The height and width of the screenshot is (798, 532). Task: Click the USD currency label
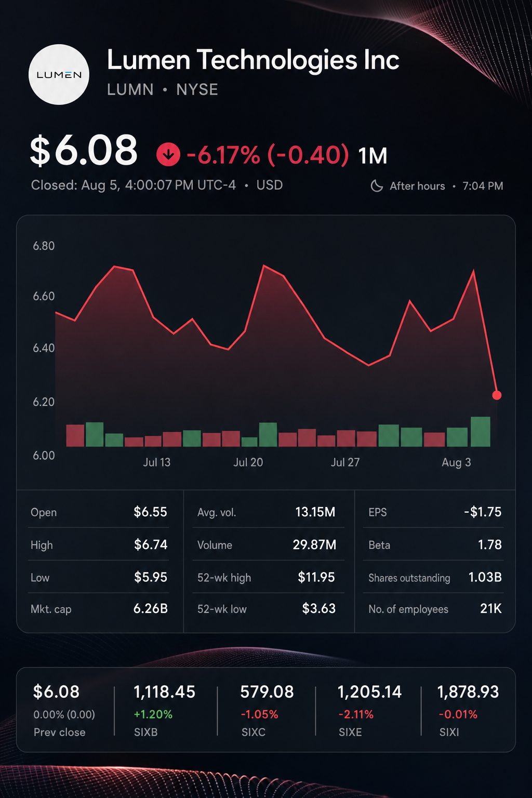(x=270, y=185)
